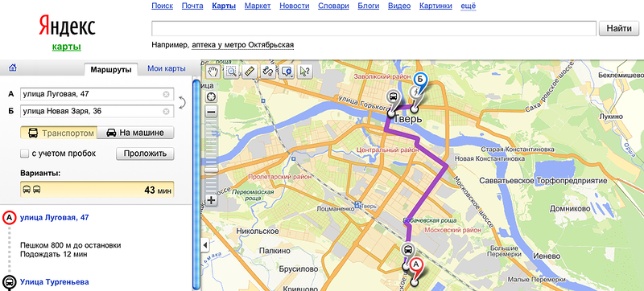
Task: Swap points A and B arrows
Action: (182, 102)
